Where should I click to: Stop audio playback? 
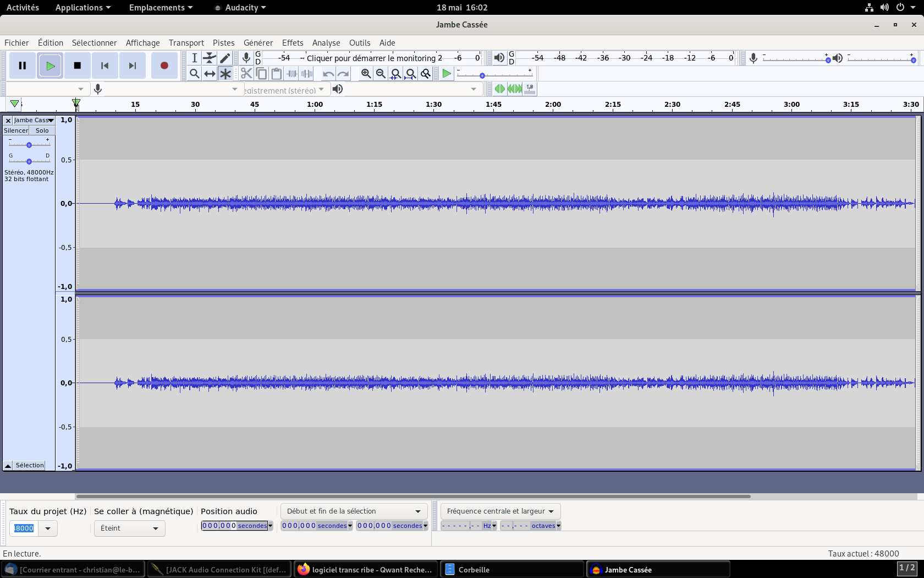[78, 66]
